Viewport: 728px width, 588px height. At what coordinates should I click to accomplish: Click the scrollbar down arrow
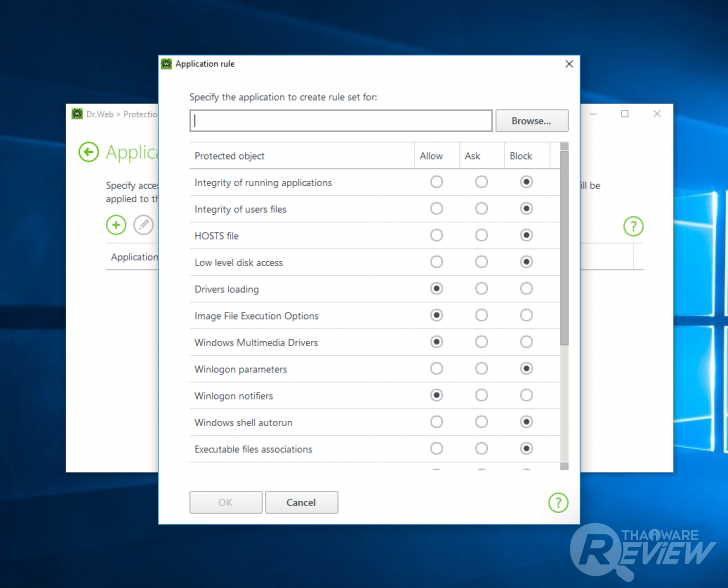(564, 466)
